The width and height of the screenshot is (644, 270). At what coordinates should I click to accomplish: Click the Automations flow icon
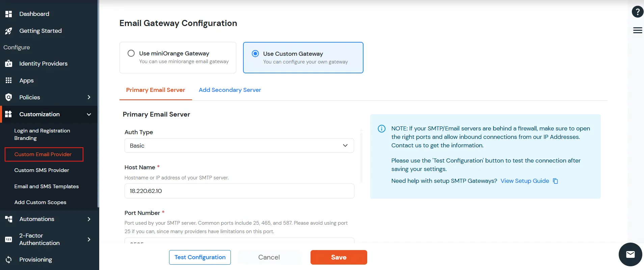[x=9, y=219]
